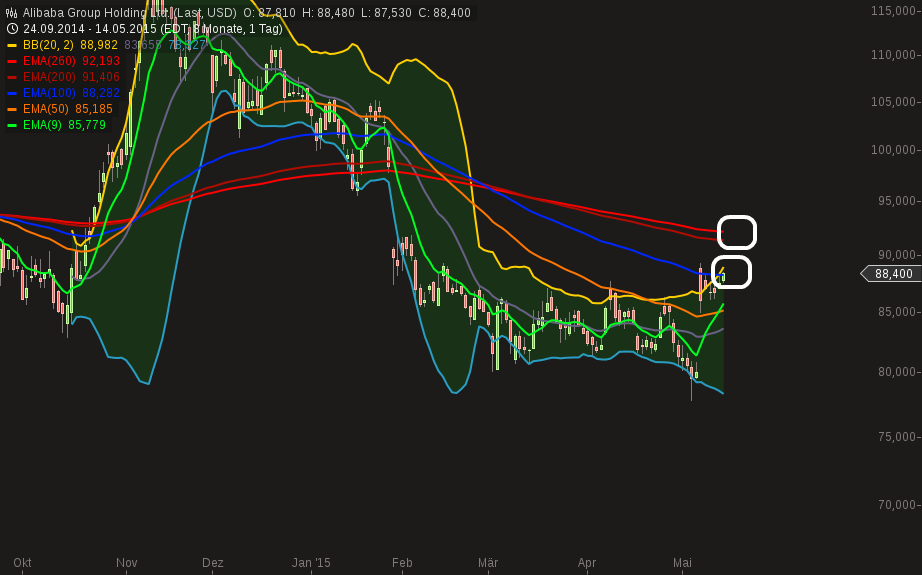Click the 95,000 price axis label
The height and width of the screenshot is (575, 922).
[897, 201]
